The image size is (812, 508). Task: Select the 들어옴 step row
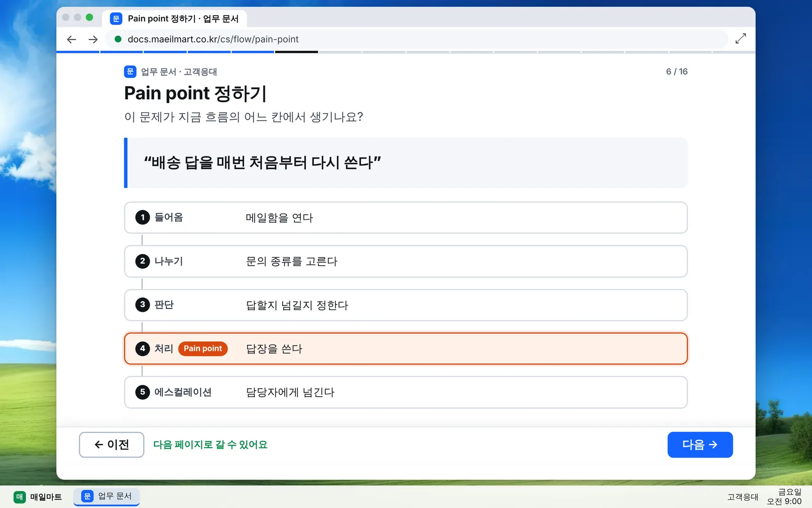(x=406, y=217)
